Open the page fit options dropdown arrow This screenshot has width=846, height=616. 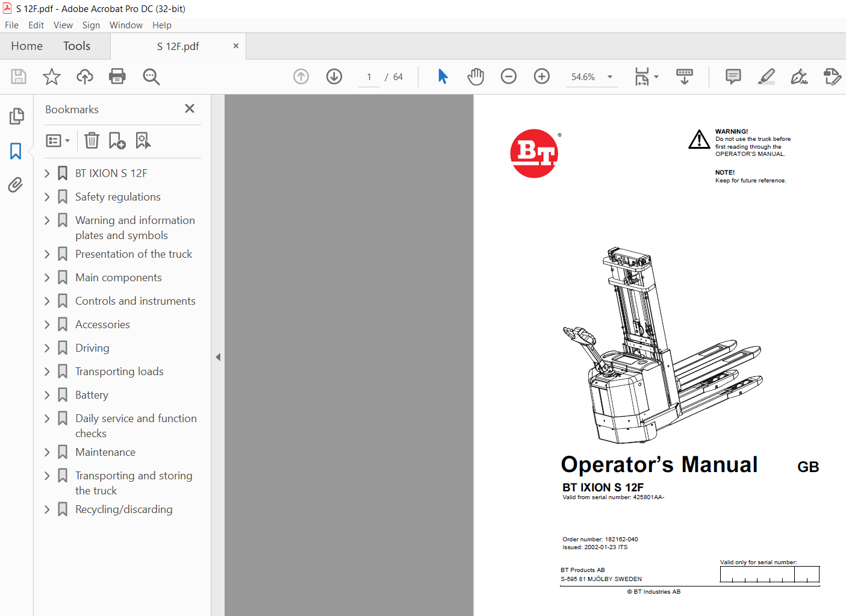[656, 76]
